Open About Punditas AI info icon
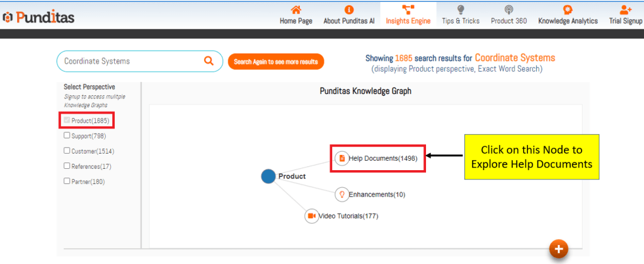This screenshot has width=644, height=264. coord(348,9)
